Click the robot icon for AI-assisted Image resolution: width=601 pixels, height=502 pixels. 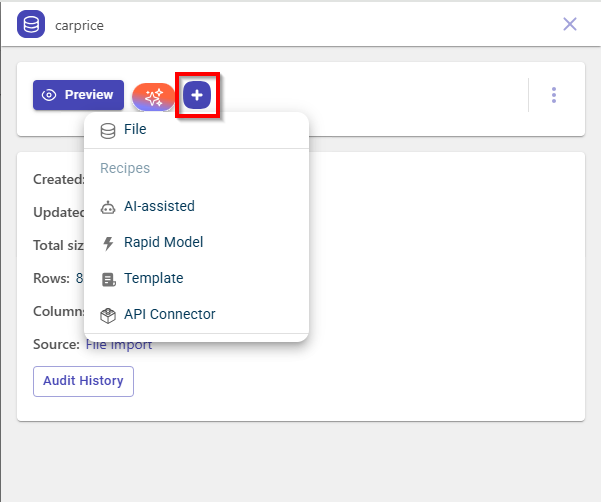(108, 207)
